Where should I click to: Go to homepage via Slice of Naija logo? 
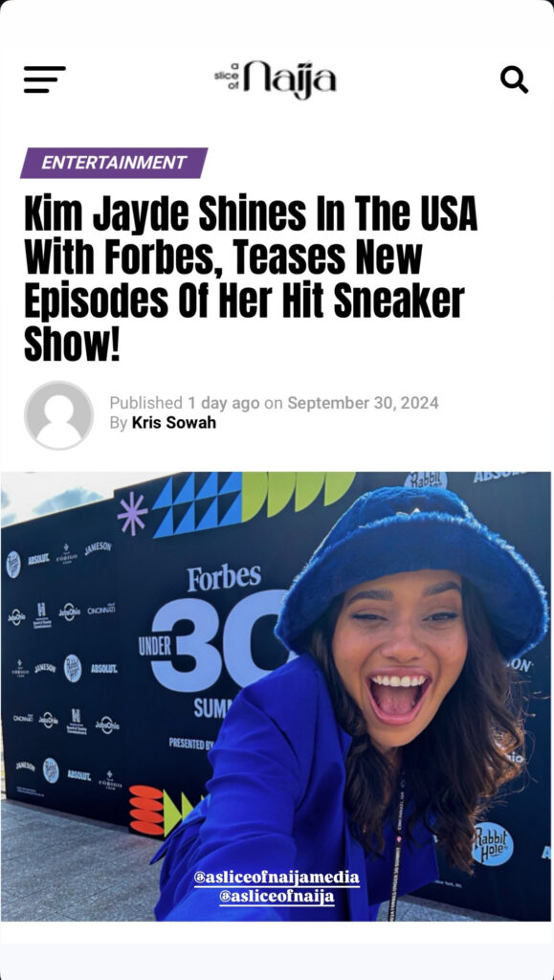pos(275,79)
